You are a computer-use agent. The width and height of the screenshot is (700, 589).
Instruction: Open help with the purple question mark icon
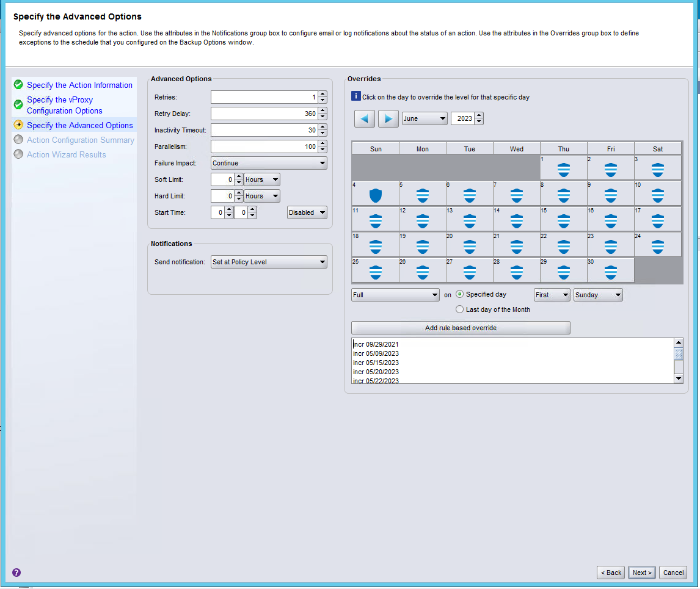16,573
